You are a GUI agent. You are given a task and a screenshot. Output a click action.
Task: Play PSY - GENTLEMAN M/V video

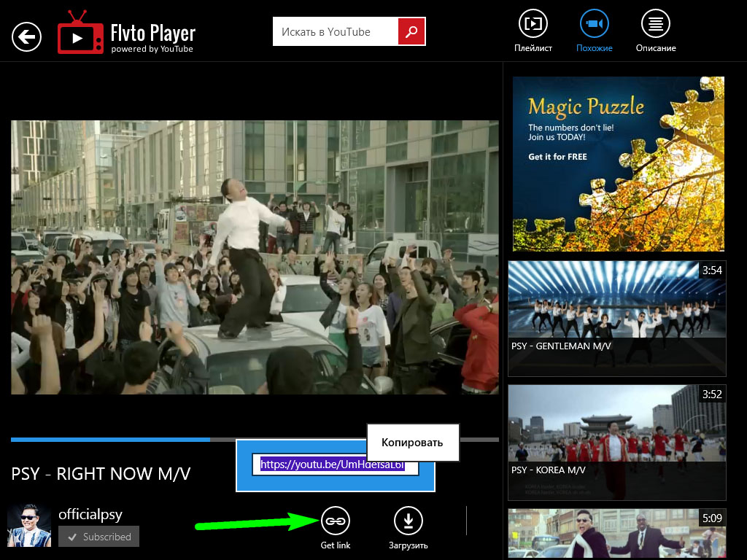[x=617, y=318]
